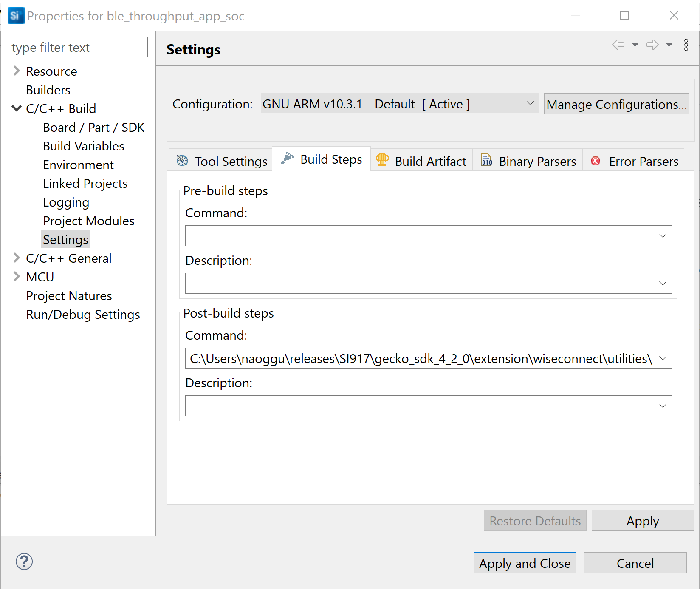Click the type filter text field
The width and height of the screenshot is (700, 590).
77,47
